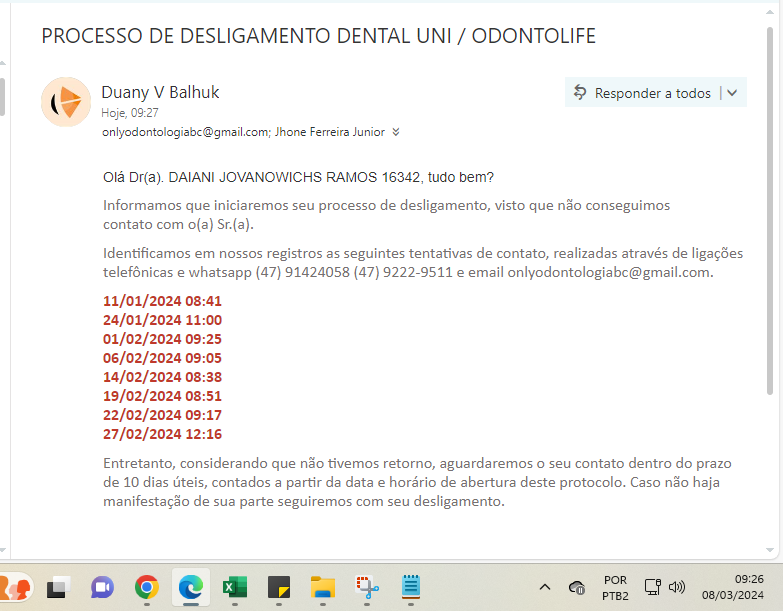The width and height of the screenshot is (783, 611).
Task: Open Sticky Notes from the taskbar
Action: pos(279,587)
